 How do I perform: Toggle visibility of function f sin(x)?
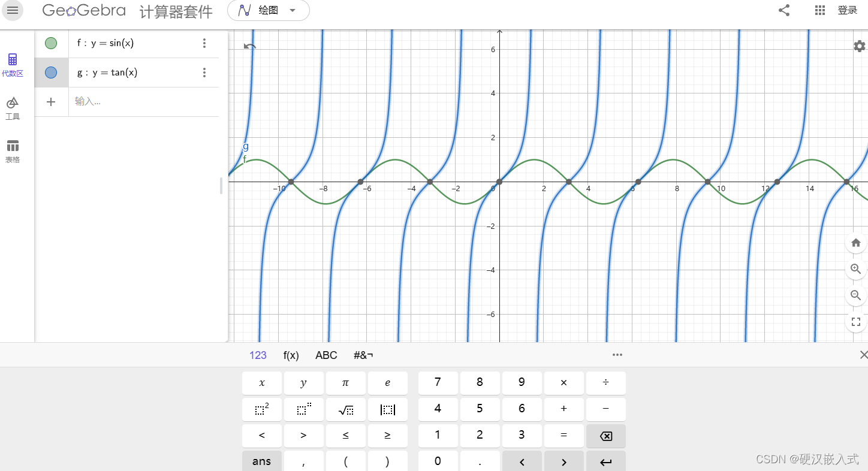[51, 43]
